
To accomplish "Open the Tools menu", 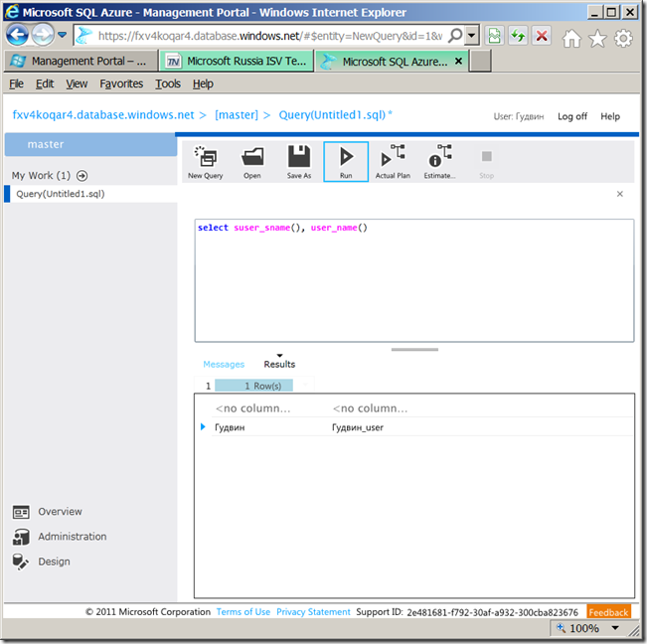I will click(x=168, y=83).
